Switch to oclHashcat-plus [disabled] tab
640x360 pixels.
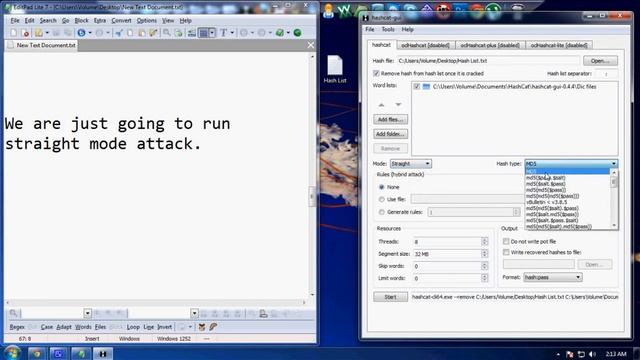point(490,45)
